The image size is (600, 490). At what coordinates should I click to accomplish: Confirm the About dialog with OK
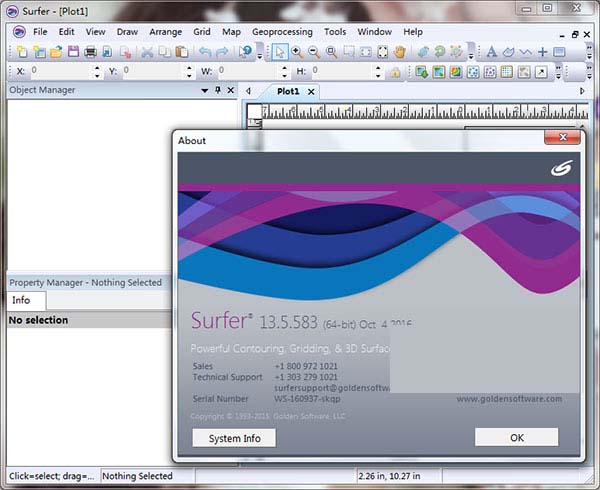click(516, 437)
